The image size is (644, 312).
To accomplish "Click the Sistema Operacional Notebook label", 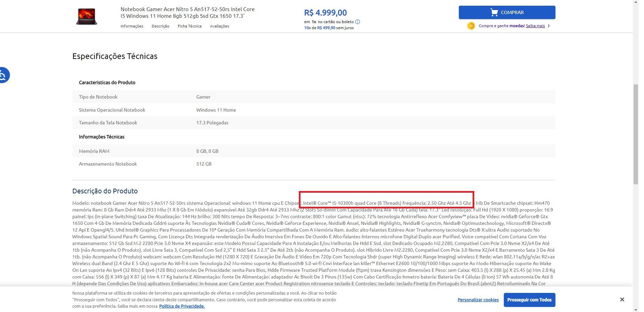I will point(112,110).
